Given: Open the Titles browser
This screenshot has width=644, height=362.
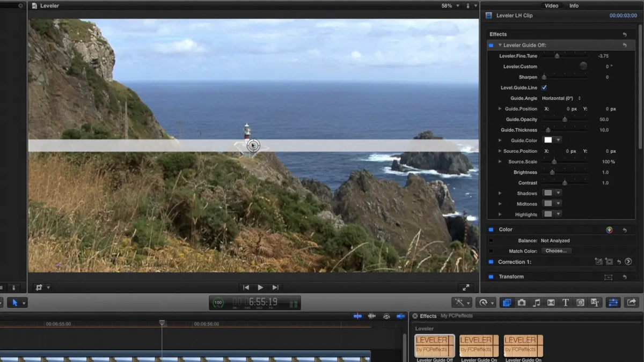Looking at the screenshot, I should pyautogui.click(x=566, y=302).
